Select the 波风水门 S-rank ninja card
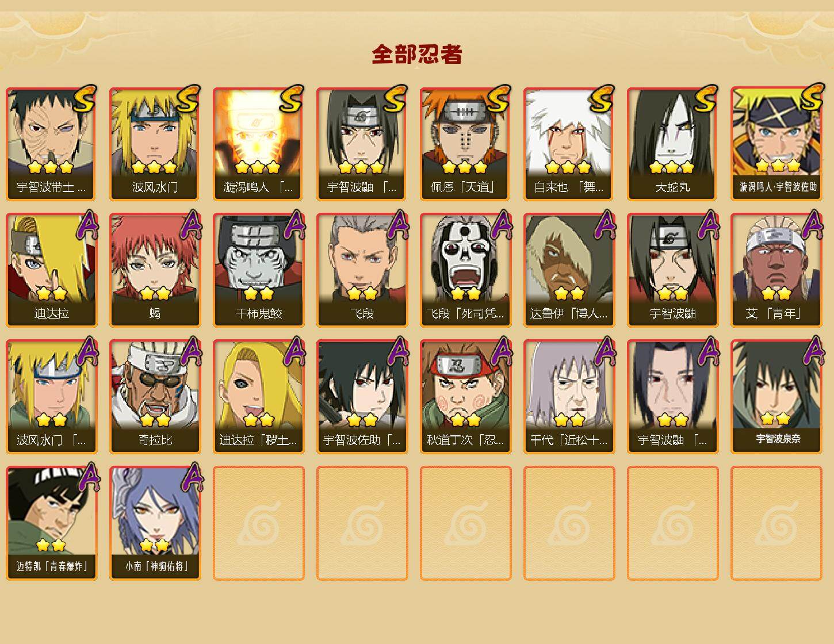Image resolution: width=834 pixels, height=644 pixels. [x=155, y=144]
